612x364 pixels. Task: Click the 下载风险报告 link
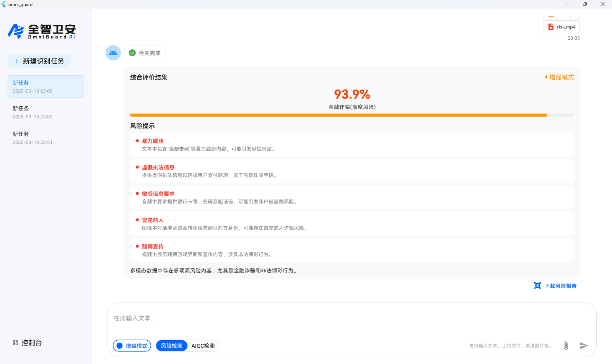pyautogui.click(x=560, y=286)
